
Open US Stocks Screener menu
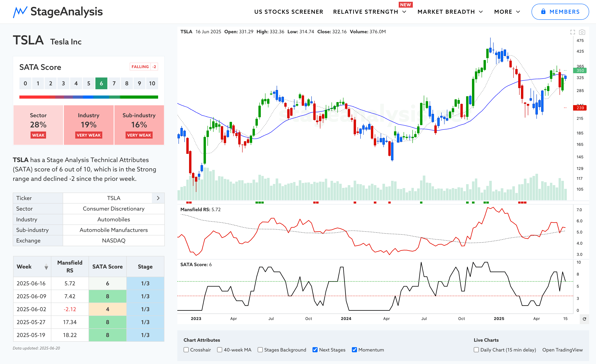click(x=289, y=12)
